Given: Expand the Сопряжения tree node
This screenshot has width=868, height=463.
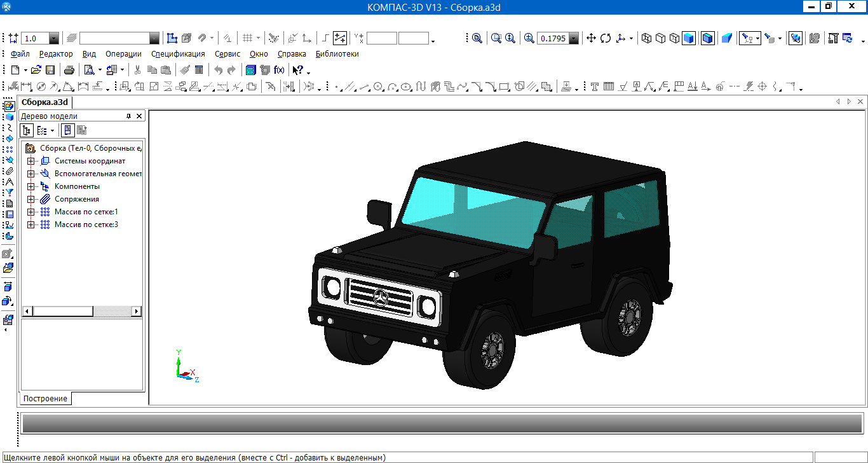Looking at the screenshot, I should tap(31, 199).
